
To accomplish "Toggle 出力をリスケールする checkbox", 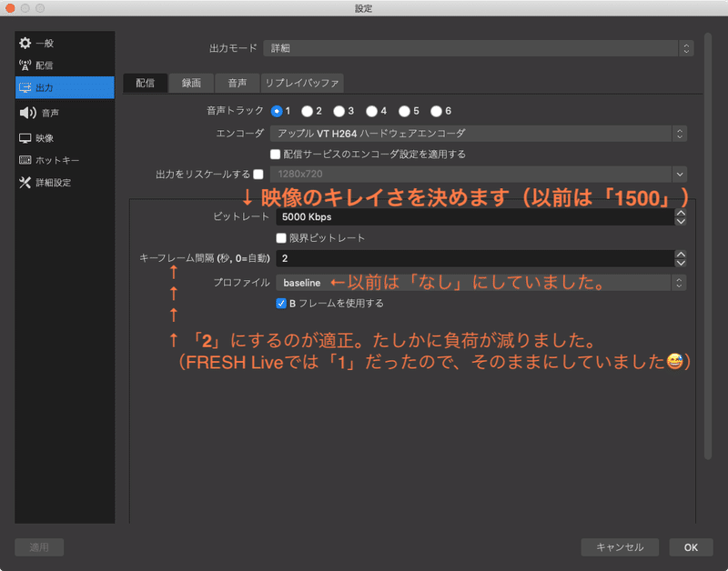I will click(258, 175).
